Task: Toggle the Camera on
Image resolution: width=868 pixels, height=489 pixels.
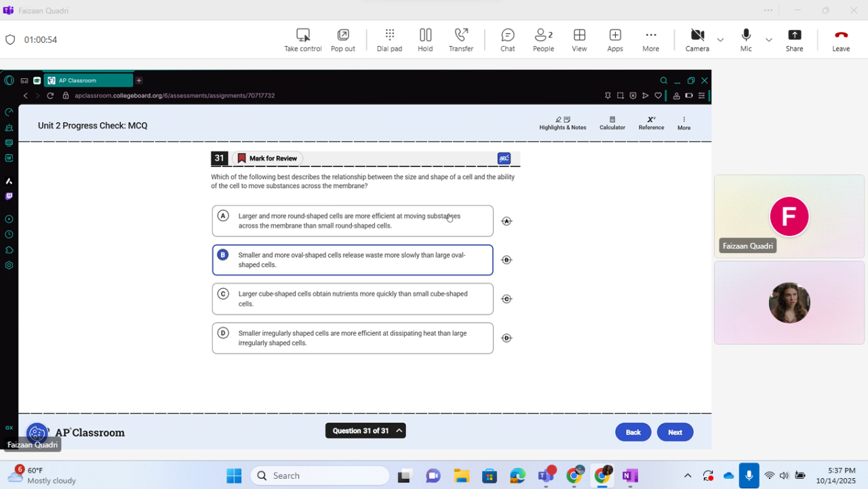Action: (697, 39)
